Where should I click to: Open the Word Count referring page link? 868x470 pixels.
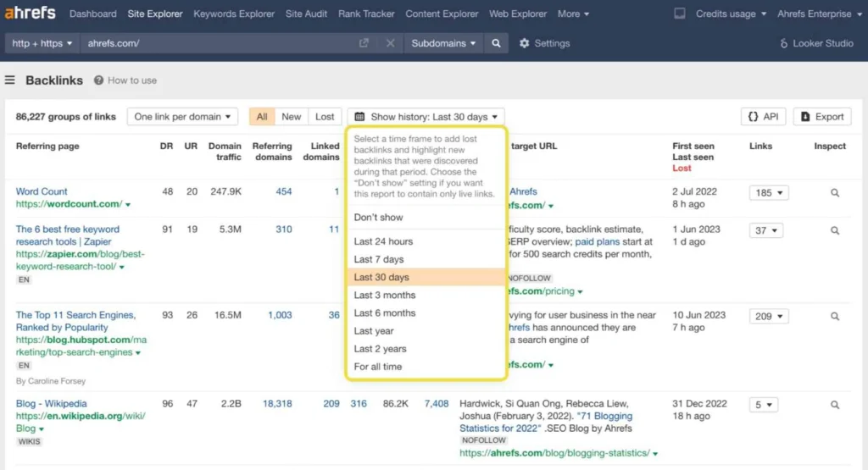(42, 191)
